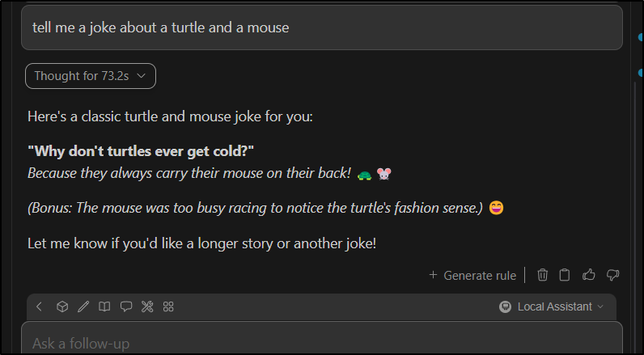The height and width of the screenshot is (355, 644).
Task: Open the book icon in the chat toolbar
Action: click(x=104, y=306)
